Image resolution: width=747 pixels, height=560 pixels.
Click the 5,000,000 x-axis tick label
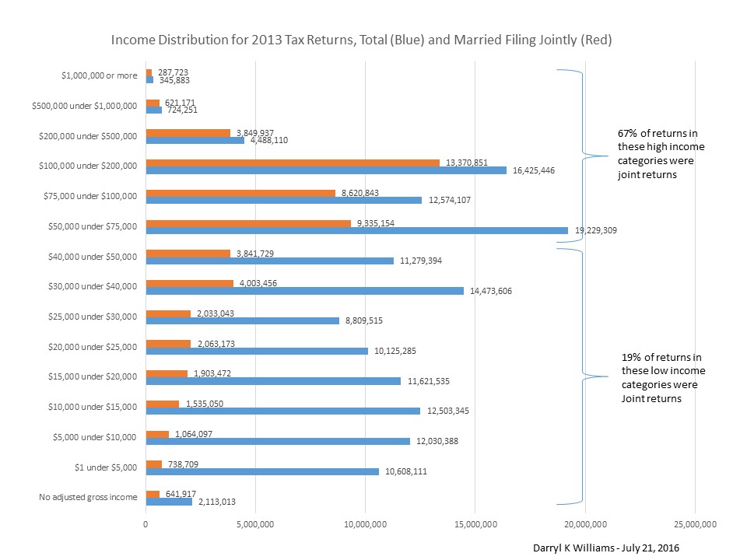pyautogui.click(x=255, y=525)
